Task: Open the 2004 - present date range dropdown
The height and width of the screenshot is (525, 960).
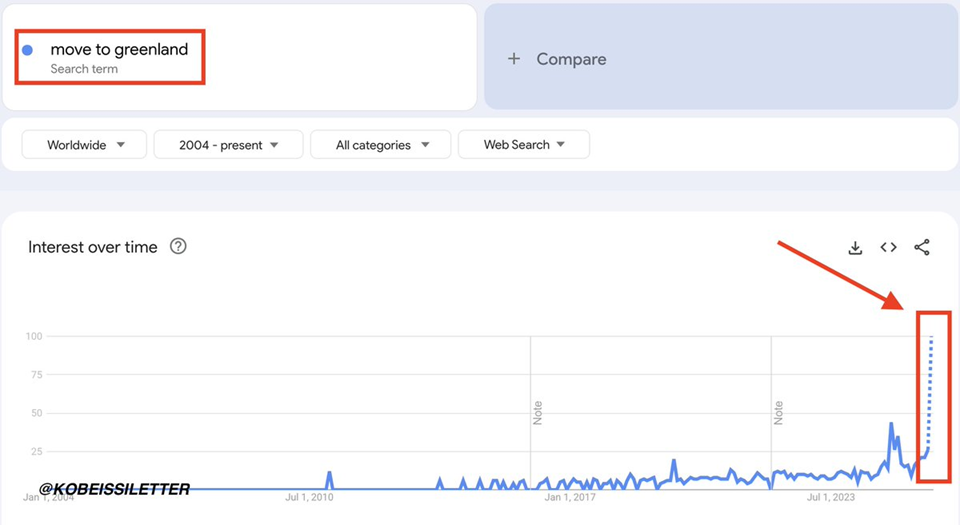Action: [228, 145]
